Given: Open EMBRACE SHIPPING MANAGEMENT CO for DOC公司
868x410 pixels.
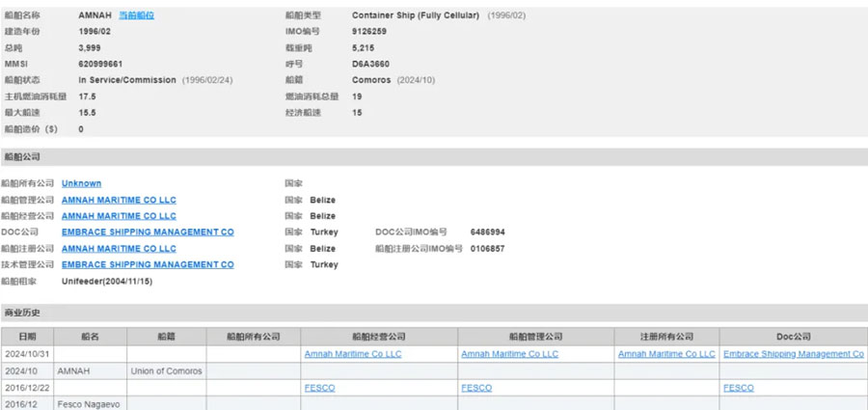Looking at the screenshot, I should tap(148, 232).
